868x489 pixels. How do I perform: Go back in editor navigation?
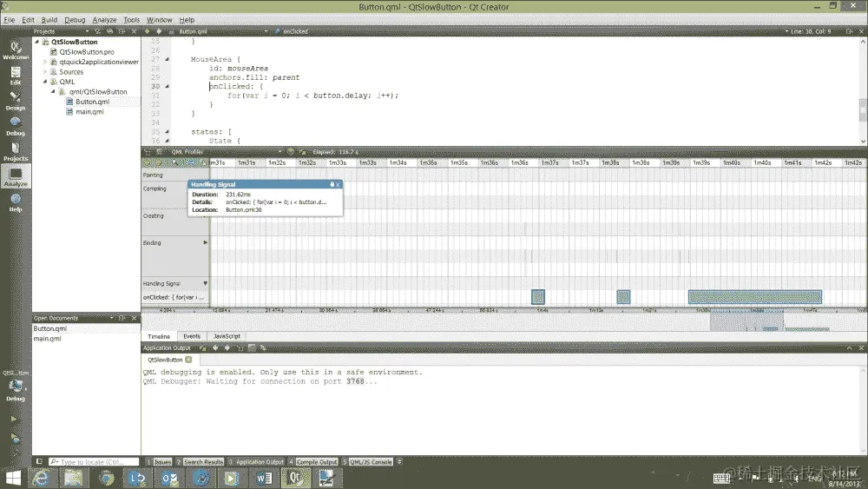click(148, 31)
